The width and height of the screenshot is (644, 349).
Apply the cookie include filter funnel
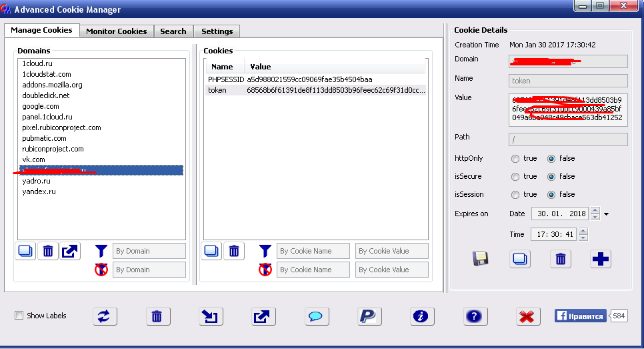265,251
